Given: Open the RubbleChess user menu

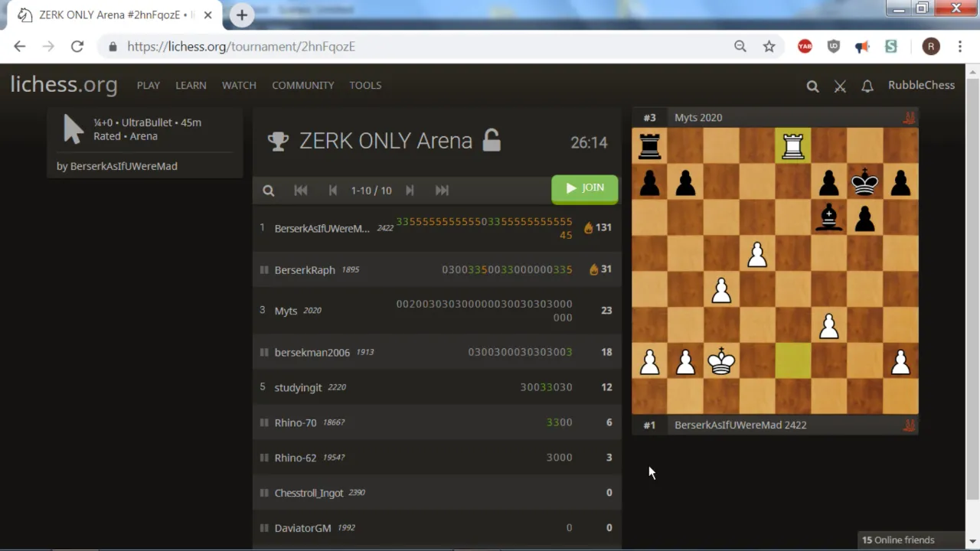Looking at the screenshot, I should [921, 85].
